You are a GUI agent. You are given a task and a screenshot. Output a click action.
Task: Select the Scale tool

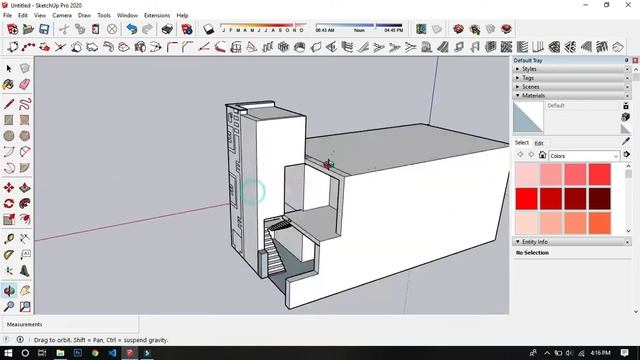(x=9, y=219)
